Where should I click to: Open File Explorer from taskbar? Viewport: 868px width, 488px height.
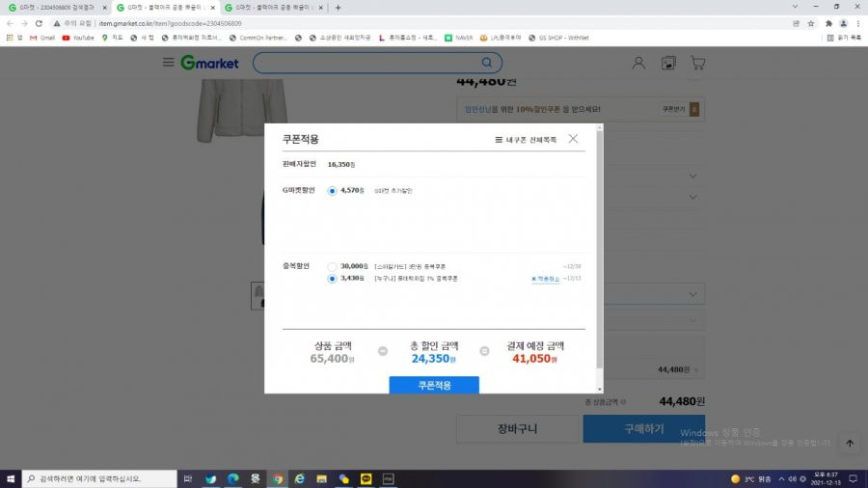pos(321,478)
